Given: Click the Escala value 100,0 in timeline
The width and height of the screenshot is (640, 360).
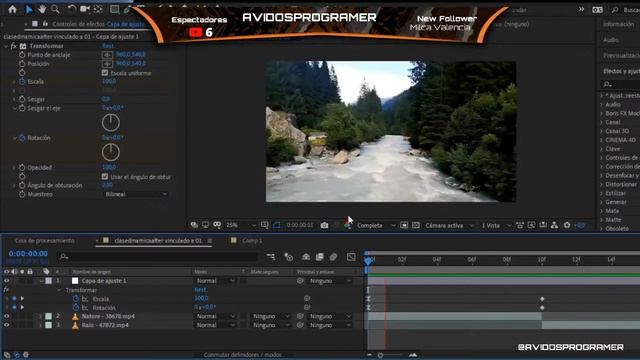Looking at the screenshot, I should pos(201,299).
